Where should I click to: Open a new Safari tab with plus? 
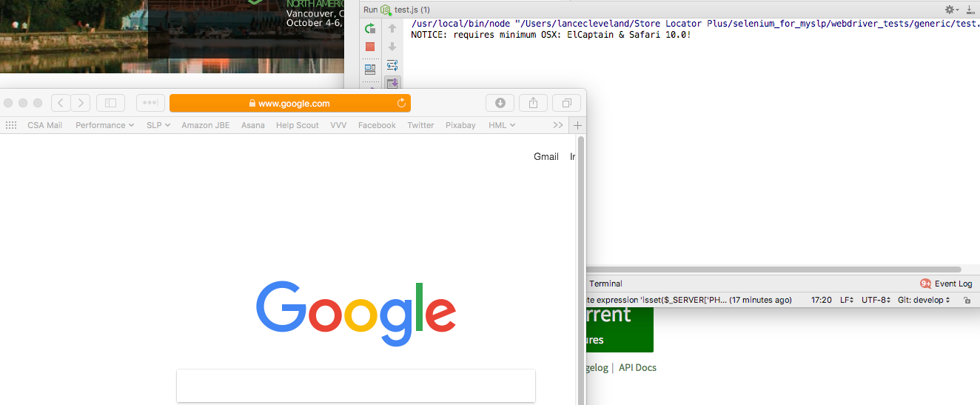click(x=578, y=125)
